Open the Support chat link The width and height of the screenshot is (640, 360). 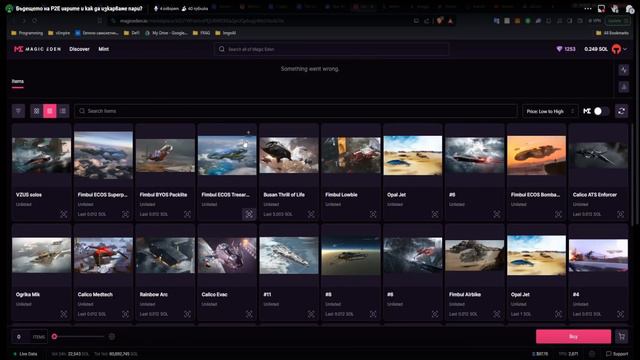coord(617,354)
